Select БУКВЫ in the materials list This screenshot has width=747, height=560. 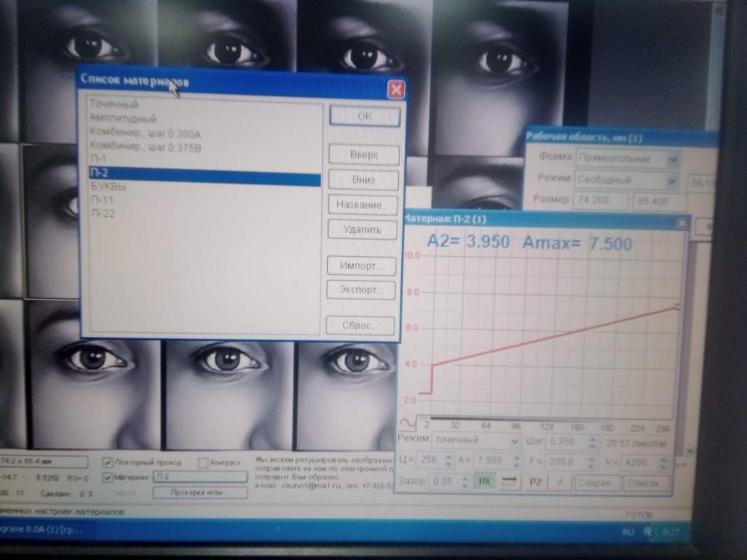click(x=108, y=186)
